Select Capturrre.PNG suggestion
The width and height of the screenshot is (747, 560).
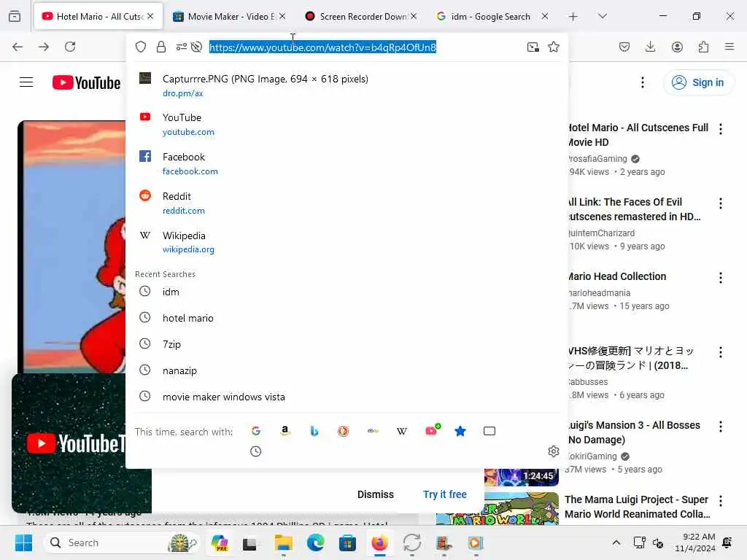[x=347, y=85]
